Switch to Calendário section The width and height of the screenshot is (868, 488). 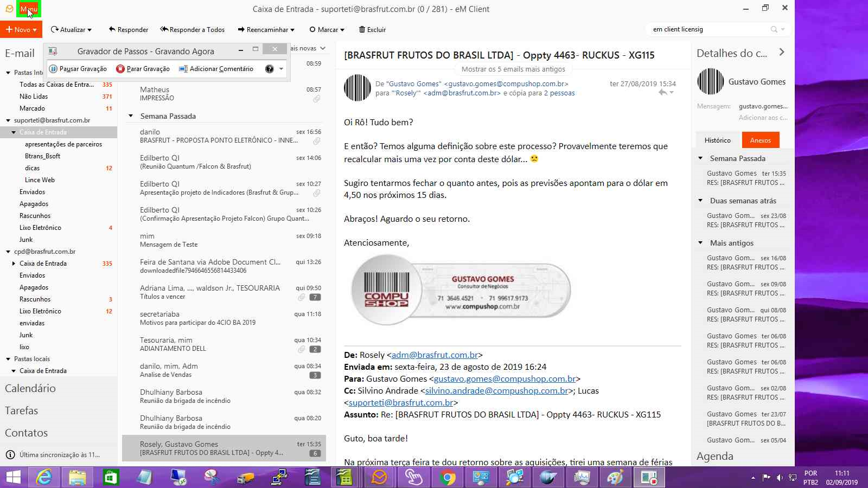coord(30,388)
